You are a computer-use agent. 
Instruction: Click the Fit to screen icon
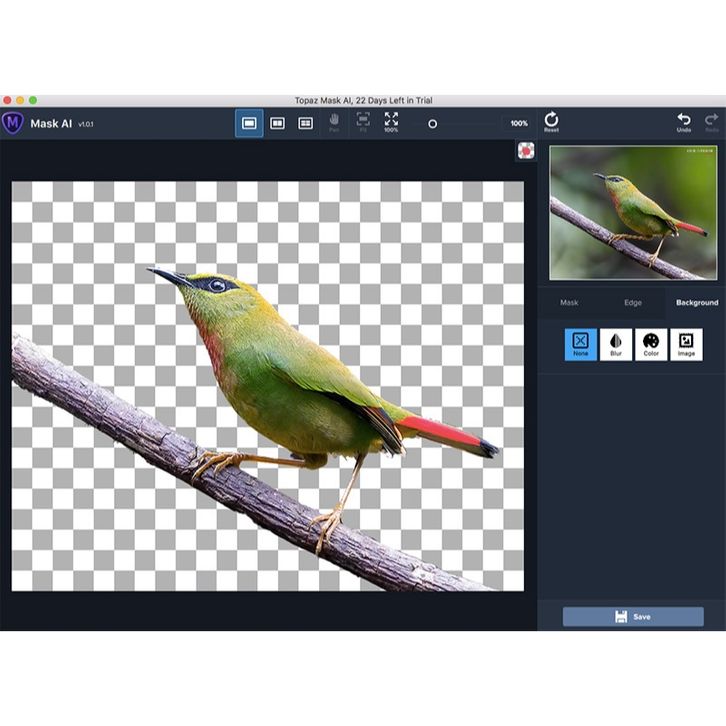(363, 122)
